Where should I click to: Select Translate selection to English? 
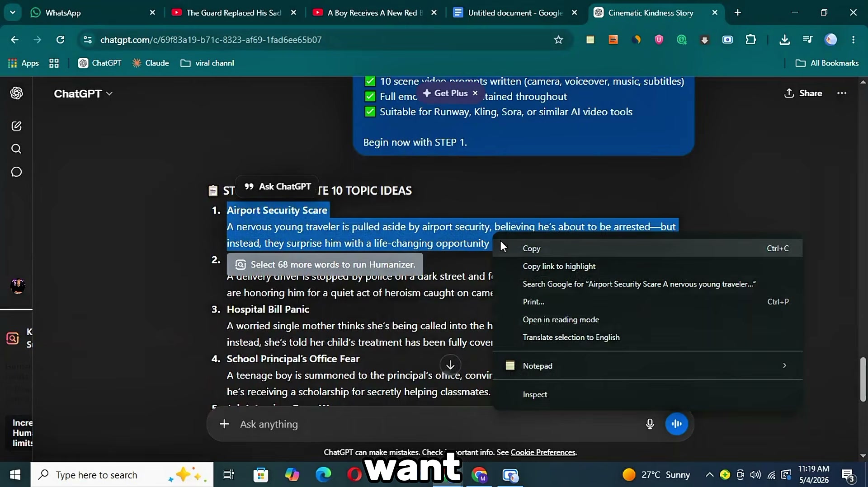647,337
